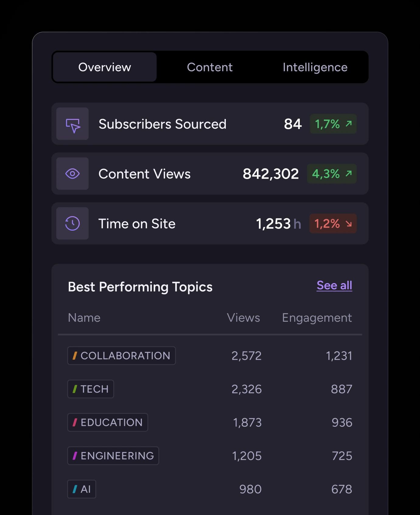
Task: Sort by the Engagement column header
Action: tap(317, 318)
